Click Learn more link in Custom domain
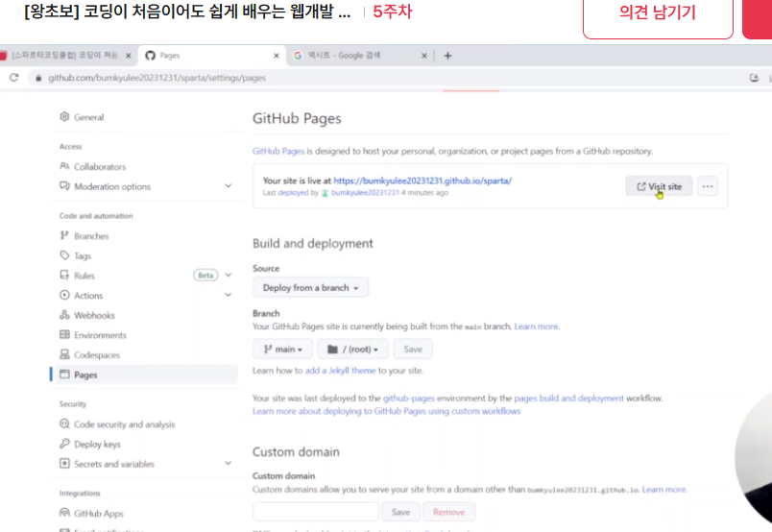Viewport: 772px width, 532px height. tap(664, 489)
